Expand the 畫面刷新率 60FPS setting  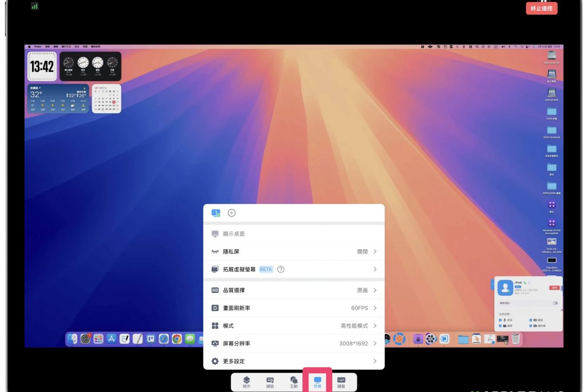click(x=294, y=308)
